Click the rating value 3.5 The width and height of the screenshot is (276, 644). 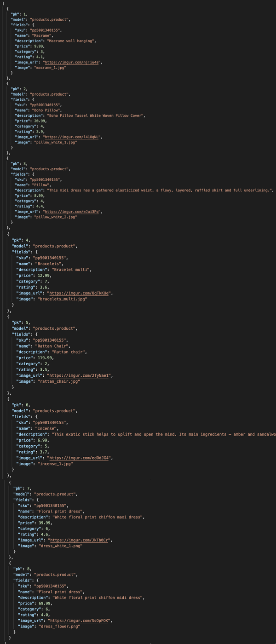(x=43, y=369)
